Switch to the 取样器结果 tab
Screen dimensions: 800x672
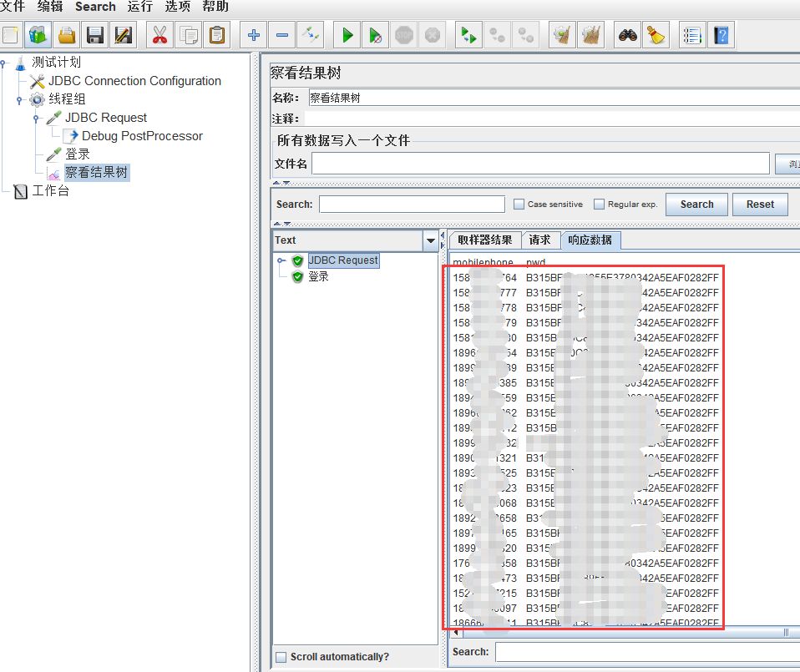[484, 240]
